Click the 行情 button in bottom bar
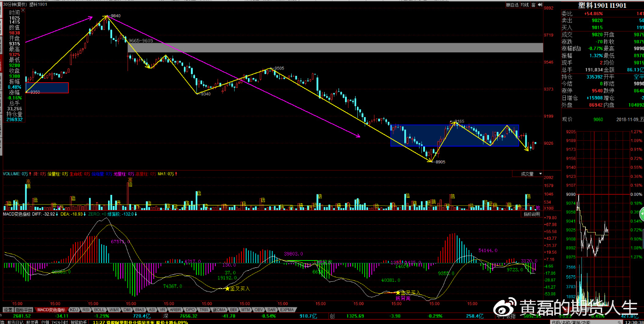644x324 pixels. (46, 322)
